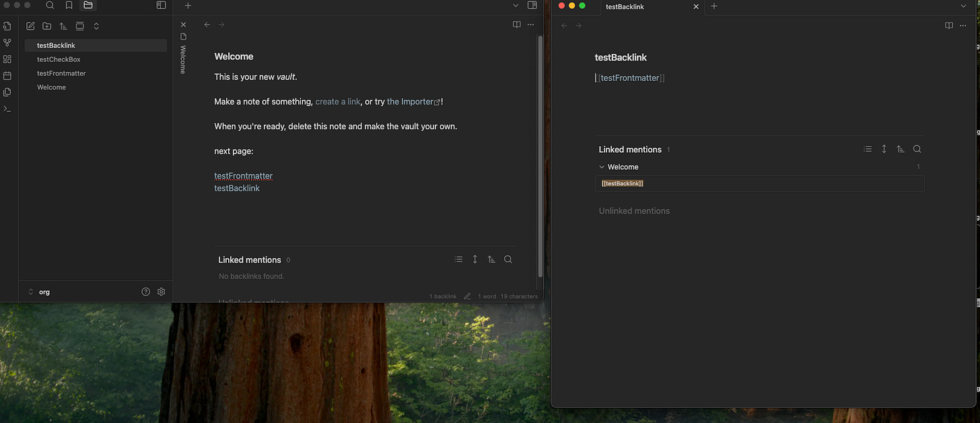Navigate back in the Welcome note
The height and width of the screenshot is (423, 980).
pos(207,25)
